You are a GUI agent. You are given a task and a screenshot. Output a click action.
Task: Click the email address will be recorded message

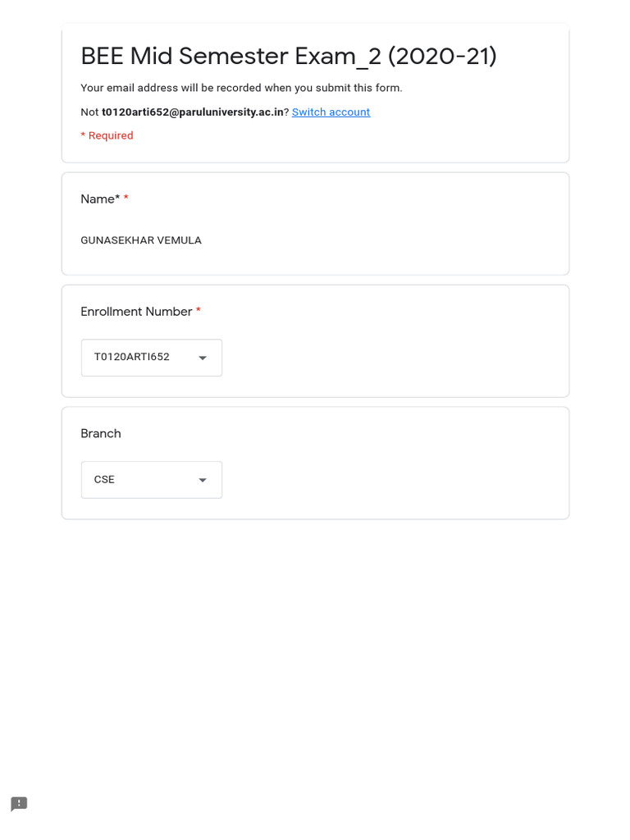[x=241, y=88]
